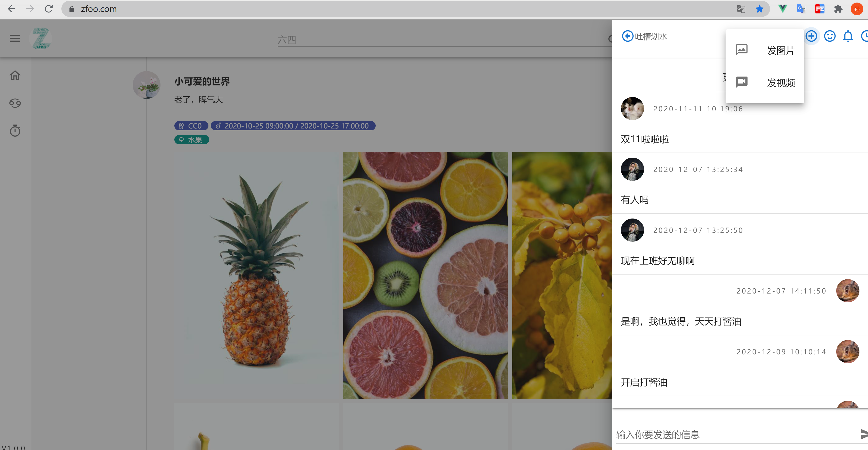Reload the page in the browser
This screenshot has height=450, width=868.
coord(49,9)
